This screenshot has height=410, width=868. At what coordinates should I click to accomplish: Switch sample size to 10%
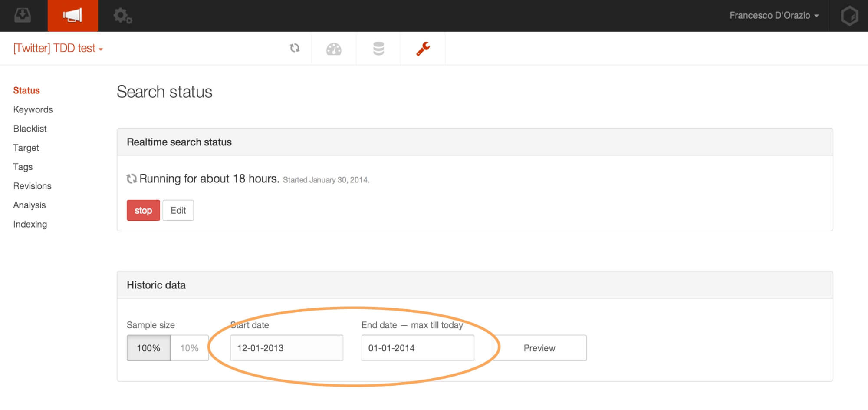pyautogui.click(x=189, y=348)
